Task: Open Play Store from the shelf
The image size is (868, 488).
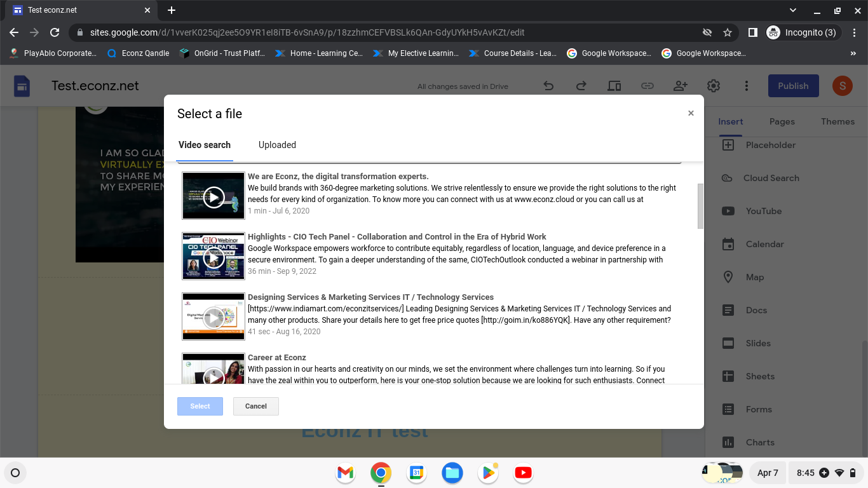Action: [x=487, y=473]
